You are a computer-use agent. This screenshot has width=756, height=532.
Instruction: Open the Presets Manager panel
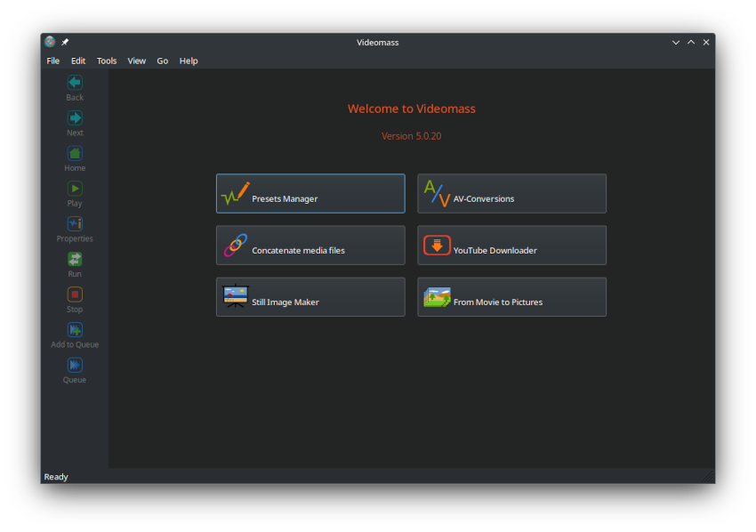coord(310,193)
